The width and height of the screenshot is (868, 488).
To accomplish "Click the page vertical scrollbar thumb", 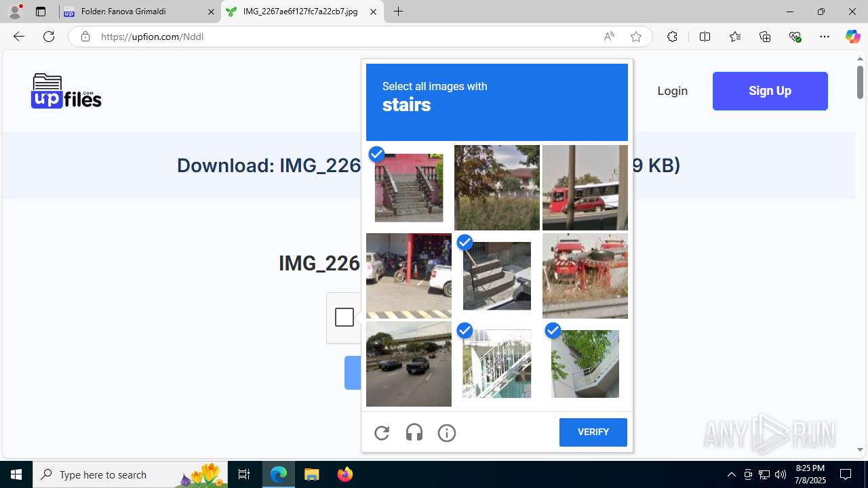I will 861,82.
